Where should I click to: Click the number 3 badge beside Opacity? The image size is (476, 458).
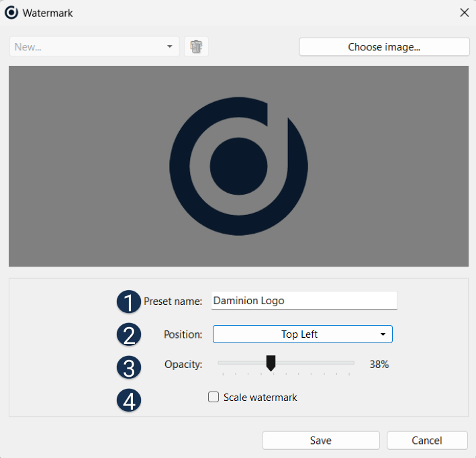[x=129, y=367]
